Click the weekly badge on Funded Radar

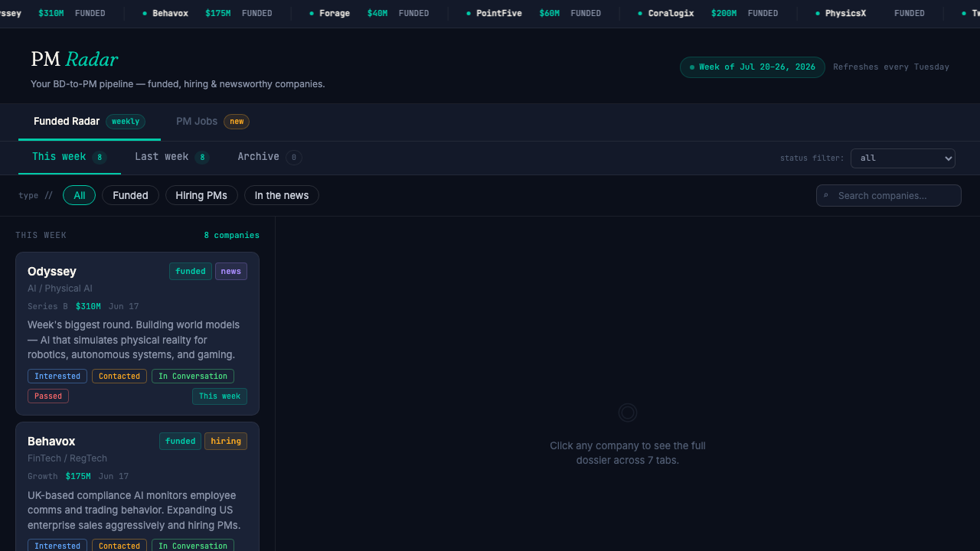point(126,122)
